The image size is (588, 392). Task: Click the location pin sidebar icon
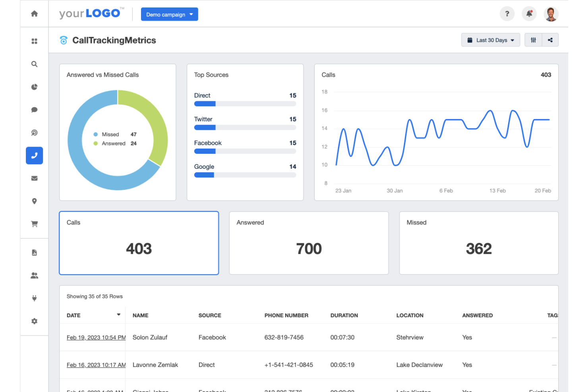pyautogui.click(x=35, y=201)
